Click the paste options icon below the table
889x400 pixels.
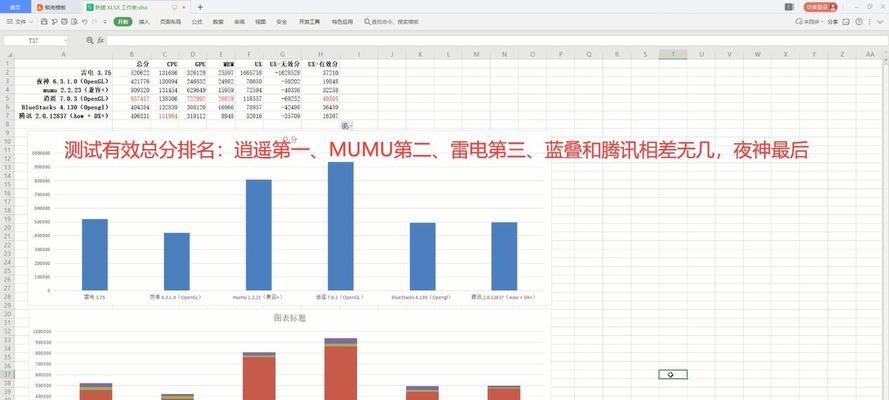[x=346, y=125]
